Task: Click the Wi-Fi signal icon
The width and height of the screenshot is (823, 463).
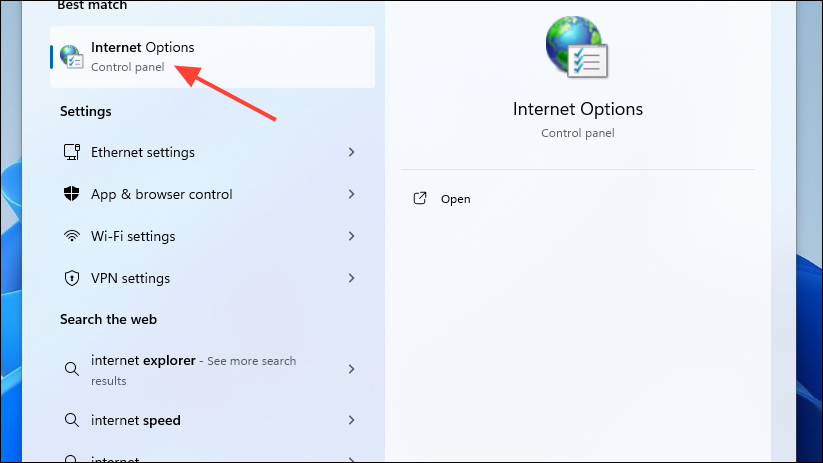Action: [x=72, y=236]
